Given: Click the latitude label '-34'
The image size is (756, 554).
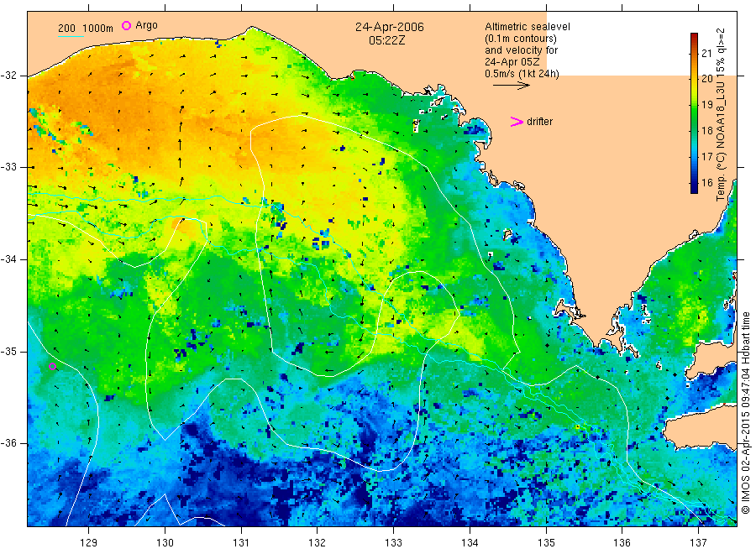Looking at the screenshot, I should pyautogui.click(x=8, y=259).
